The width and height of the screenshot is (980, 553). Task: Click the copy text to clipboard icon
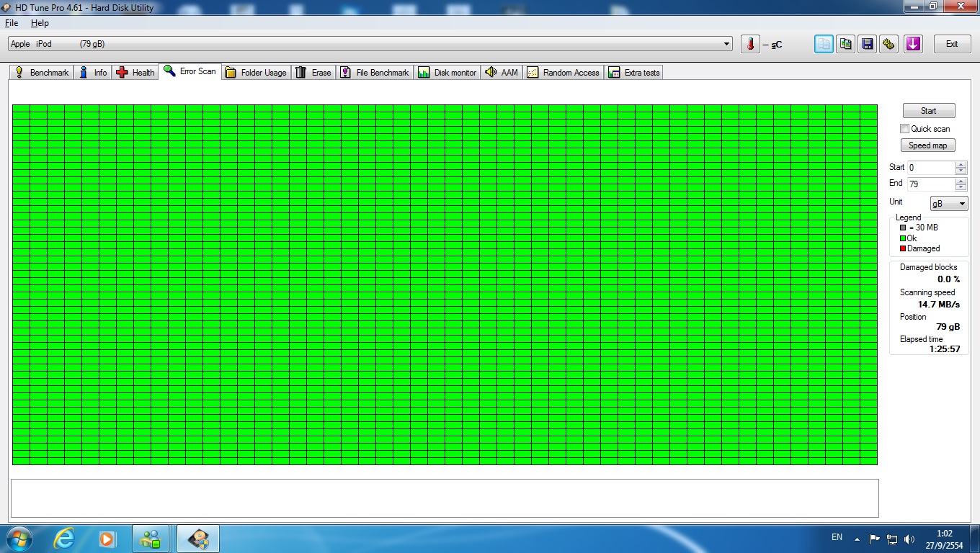[824, 44]
